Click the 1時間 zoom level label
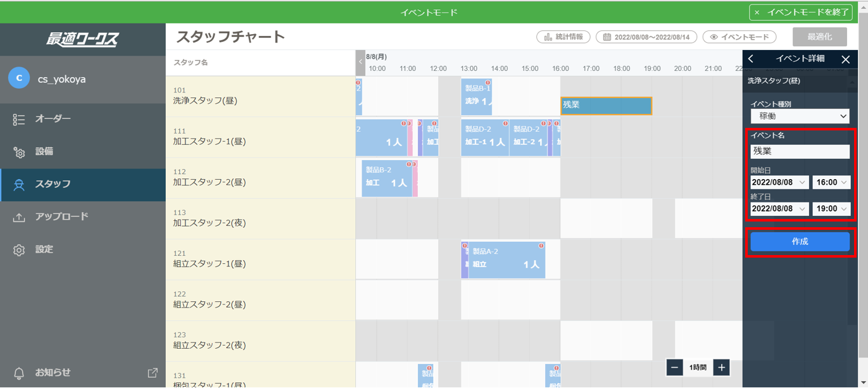This screenshot has width=868, height=388. (x=698, y=368)
